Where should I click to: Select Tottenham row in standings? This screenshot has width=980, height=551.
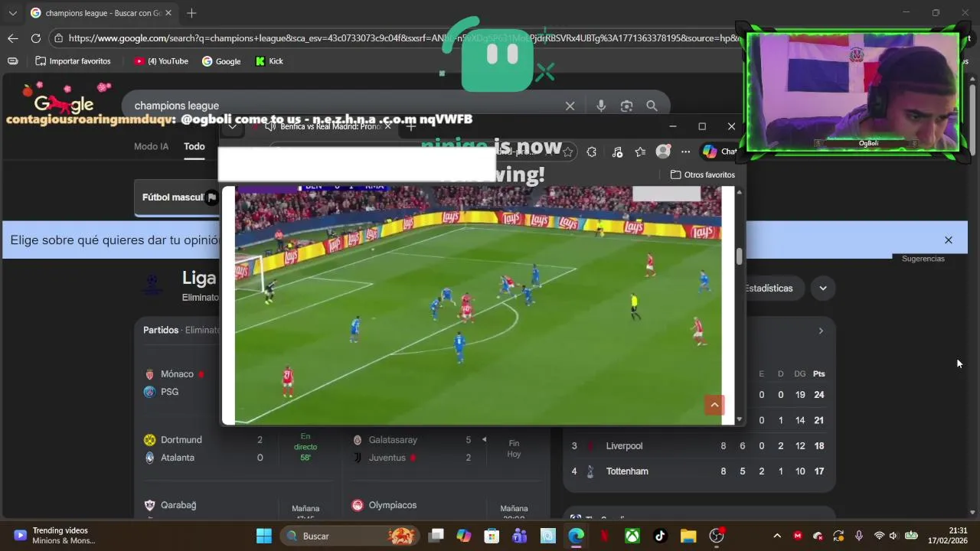click(698, 471)
